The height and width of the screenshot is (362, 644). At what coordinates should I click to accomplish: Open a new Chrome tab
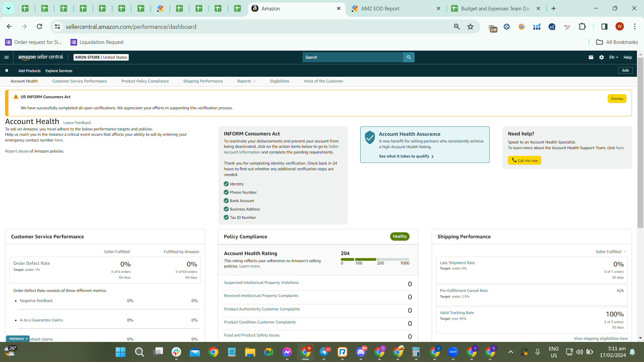tap(553, 9)
